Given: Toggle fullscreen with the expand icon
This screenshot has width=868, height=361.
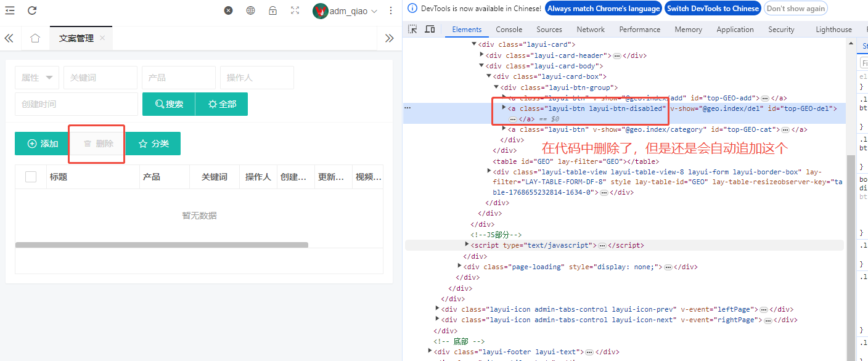Looking at the screenshot, I should [x=295, y=10].
